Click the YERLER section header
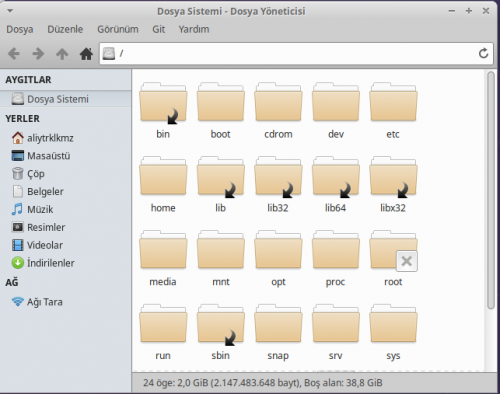Image resolution: width=500 pixels, height=394 pixels. pyautogui.click(x=22, y=119)
